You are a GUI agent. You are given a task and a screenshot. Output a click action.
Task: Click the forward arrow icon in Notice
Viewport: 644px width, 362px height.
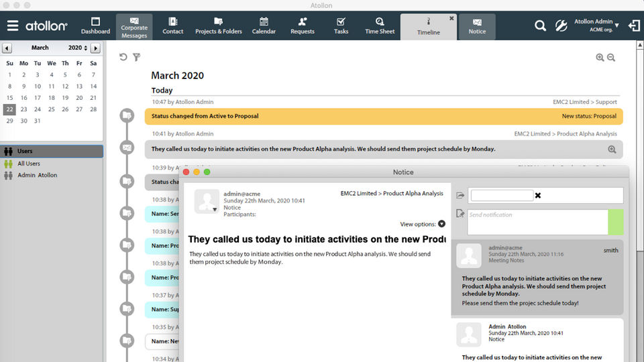pos(460,195)
